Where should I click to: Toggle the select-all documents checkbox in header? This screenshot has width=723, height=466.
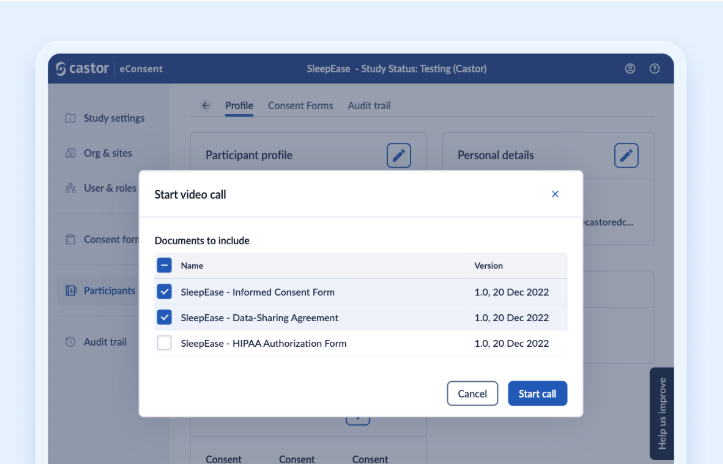[164, 265]
